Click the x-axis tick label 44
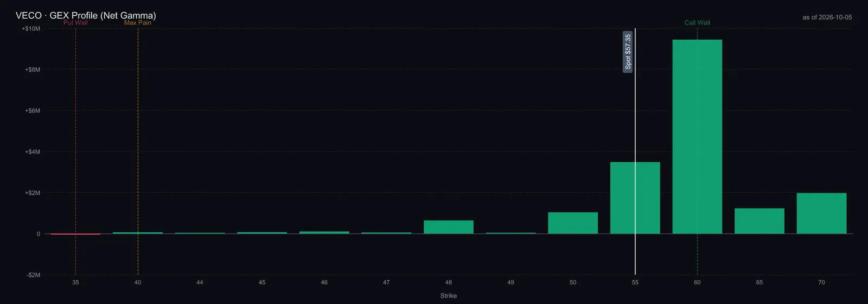This screenshot has width=868, height=304. 200,282
